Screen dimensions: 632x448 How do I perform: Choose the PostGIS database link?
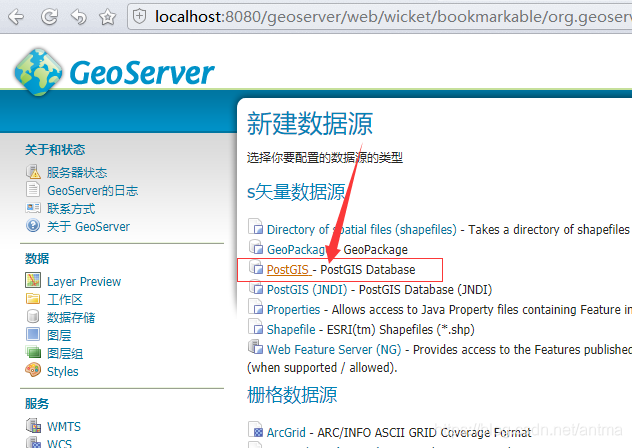point(289,269)
